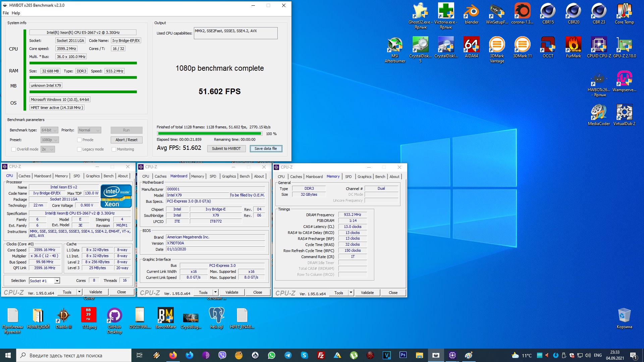Click the Windows Start button
The image size is (644, 362).
(8, 355)
